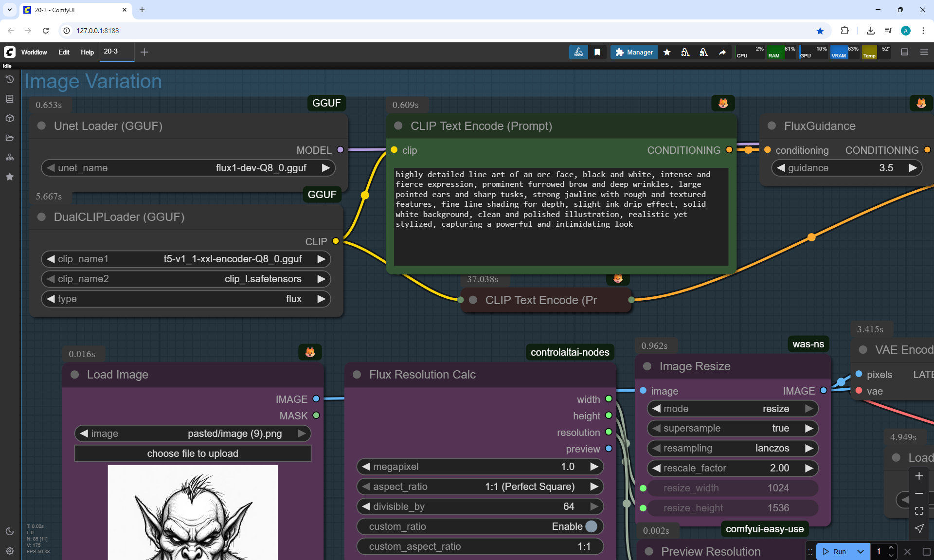Open the model library cube icon
The width and height of the screenshot is (934, 560).
[x=9, y=118]
